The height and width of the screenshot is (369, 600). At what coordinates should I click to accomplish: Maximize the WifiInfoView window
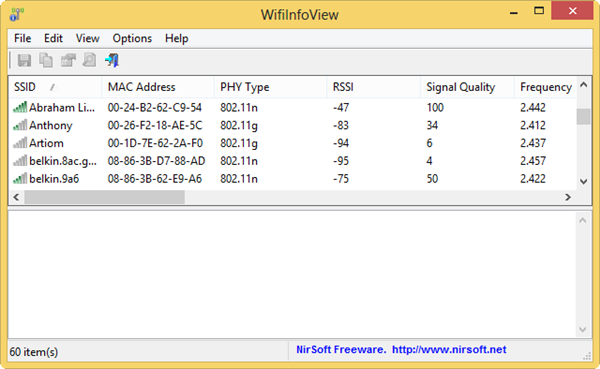[x=539, y=11]
